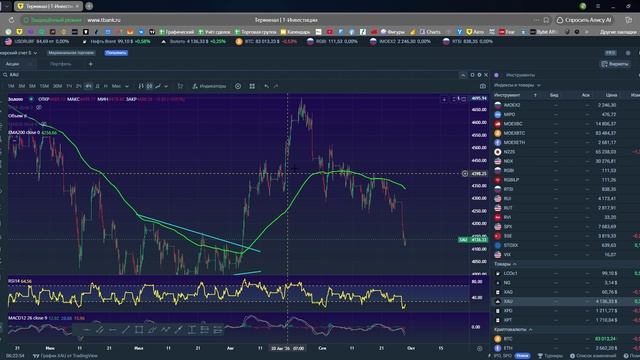
Task: Select the Н weekly timeframe
Action: click(x=106, y=86)
